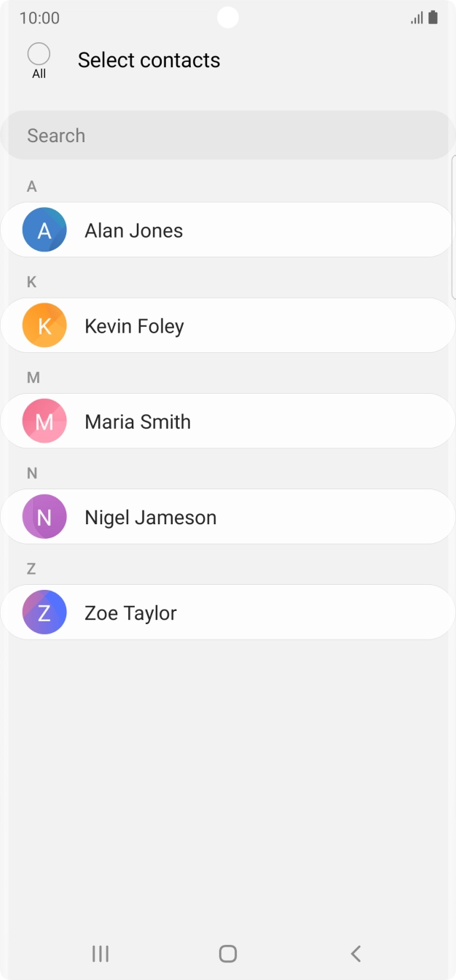Image resolution: width=456 pixels, height=980 pixels.
Task: Tap the signal strength status icon
Action: pos(417,18)
